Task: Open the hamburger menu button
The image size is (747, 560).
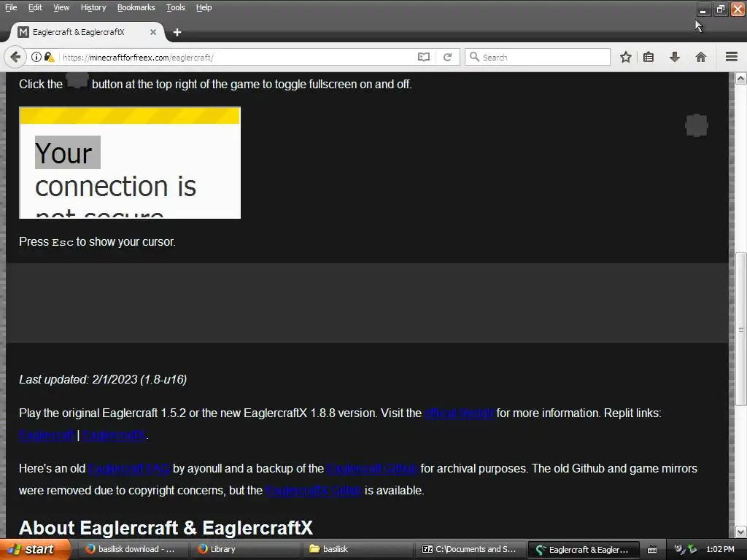Action: pyautogui.click(x=732, y=57)
